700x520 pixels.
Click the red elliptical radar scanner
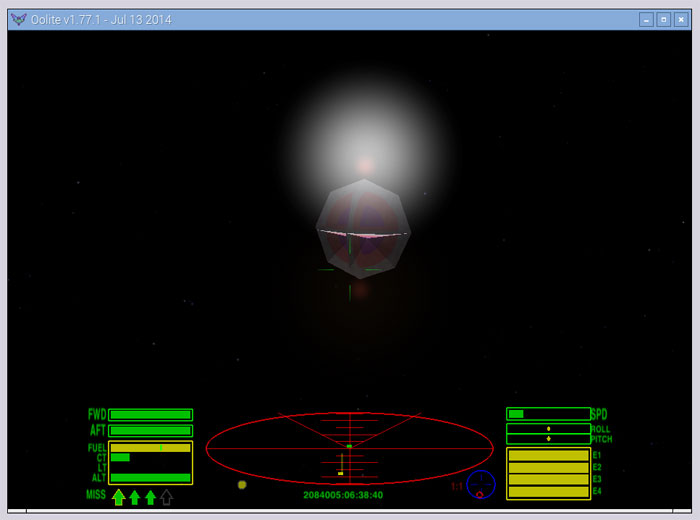coord(350,448)
